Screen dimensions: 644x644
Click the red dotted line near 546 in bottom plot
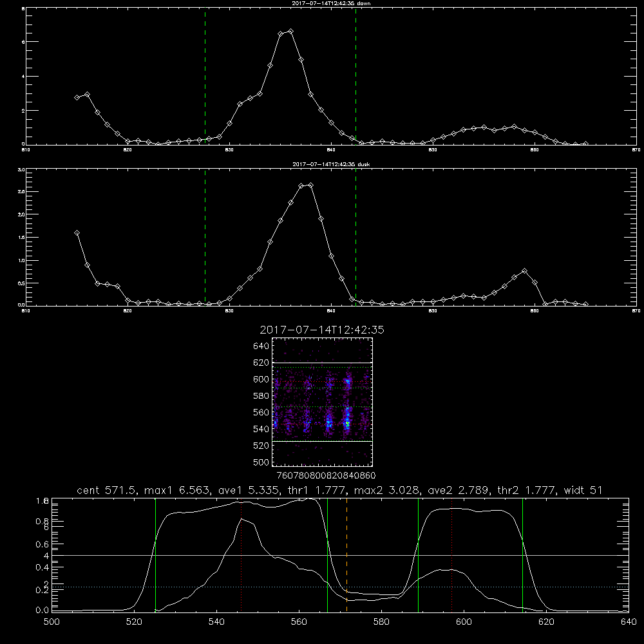(241, 554)
